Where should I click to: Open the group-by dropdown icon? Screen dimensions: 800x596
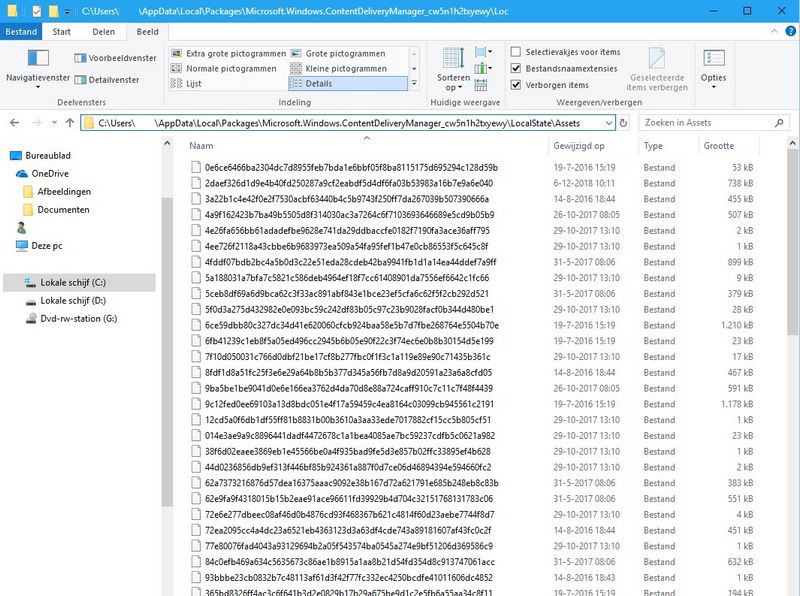(483, 52)
